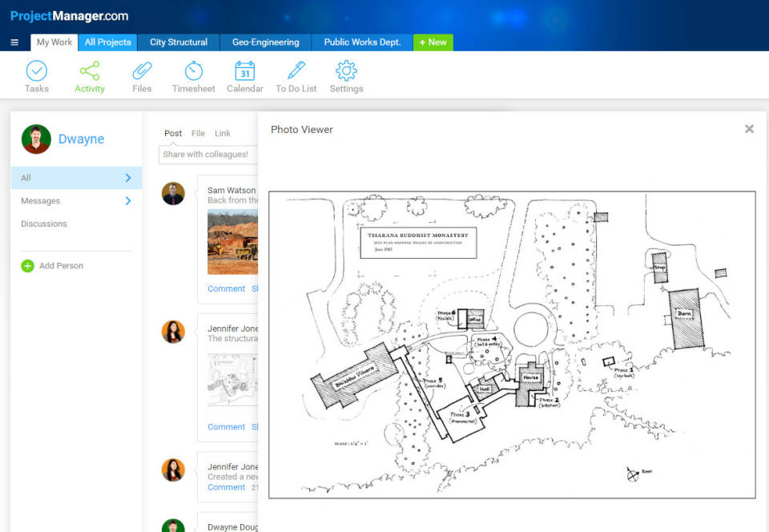Create a project with the New button
769x532 pixels.
[433, 42]
